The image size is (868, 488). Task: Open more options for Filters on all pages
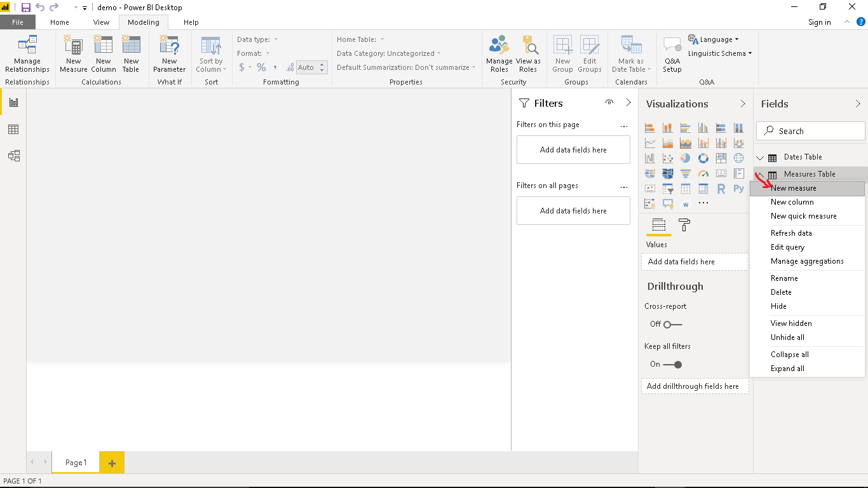point(624,186)
